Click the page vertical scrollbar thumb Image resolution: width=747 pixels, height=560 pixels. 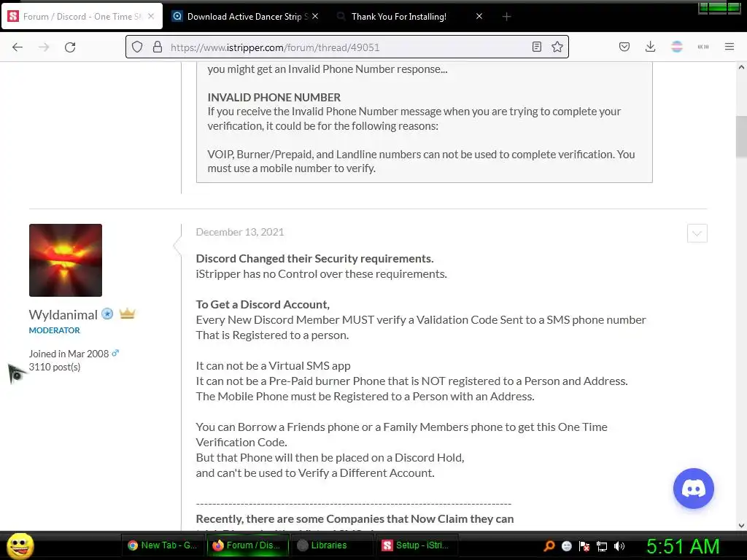coord(741,136)
